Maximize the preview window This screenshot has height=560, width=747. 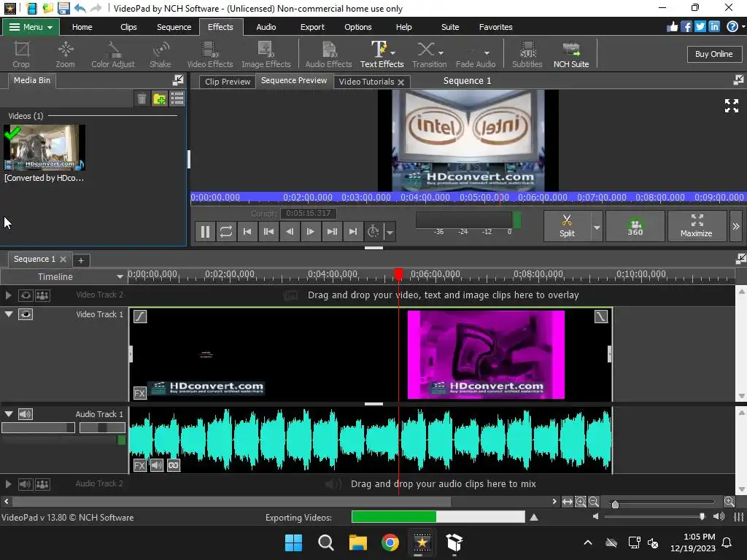click(696, 226)
